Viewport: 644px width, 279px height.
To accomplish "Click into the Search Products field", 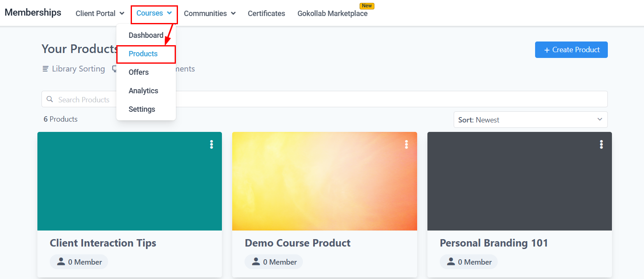I will pyautogui.click(x=324, y=99).
